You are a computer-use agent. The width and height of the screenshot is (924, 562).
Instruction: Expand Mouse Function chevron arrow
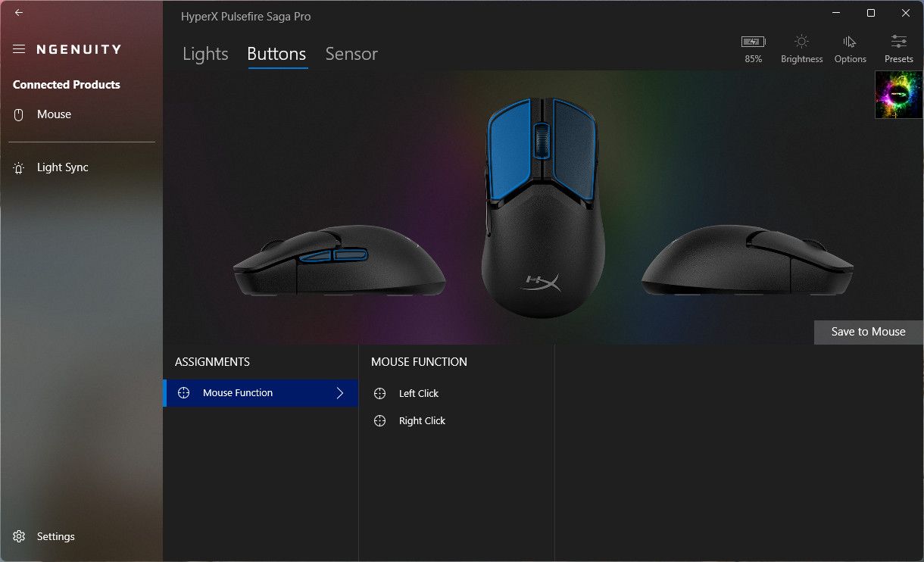[340, 393]
